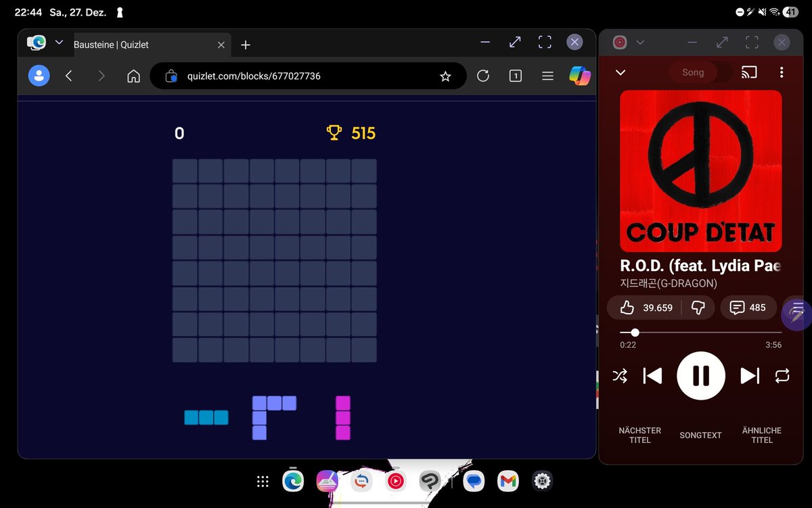Collapse the player with down chevron
The image size is (812, 508).
[620, 72]
